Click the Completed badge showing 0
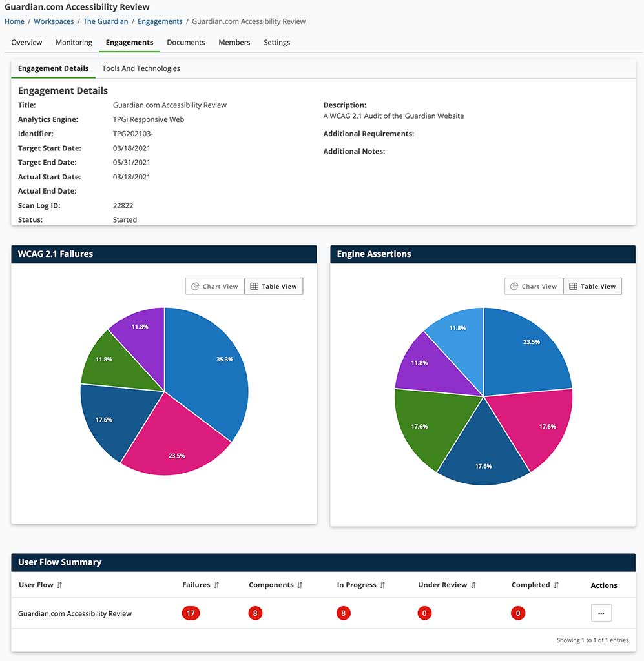 (x=518, y=613)
